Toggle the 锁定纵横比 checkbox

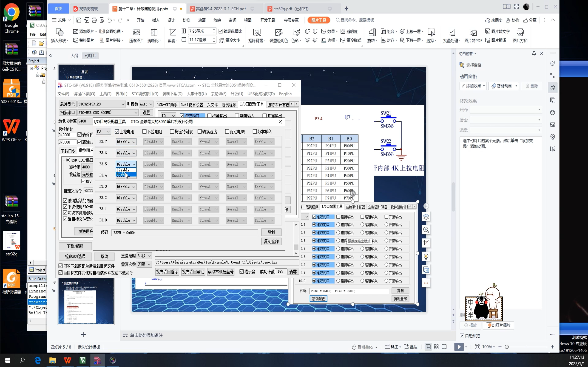pyautogui.click(x=221, y=31)
